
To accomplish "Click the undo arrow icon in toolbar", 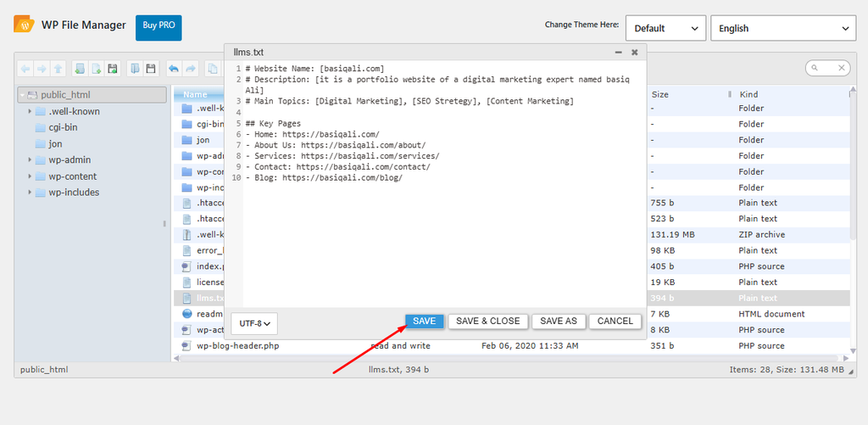I will [174, 69].
